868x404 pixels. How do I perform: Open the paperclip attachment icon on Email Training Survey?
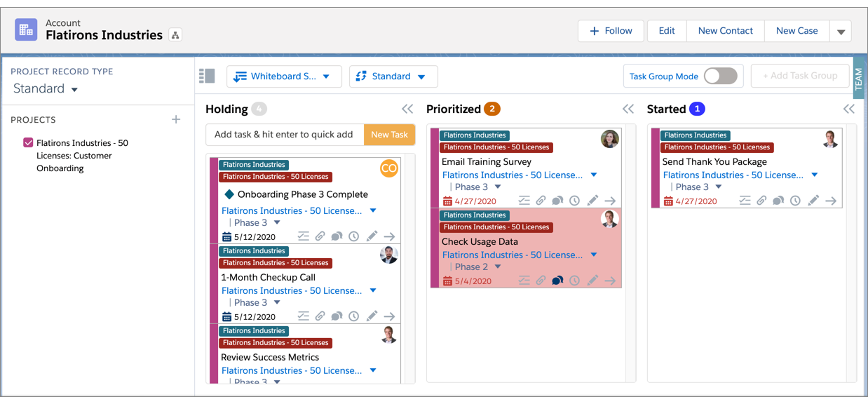541,200
